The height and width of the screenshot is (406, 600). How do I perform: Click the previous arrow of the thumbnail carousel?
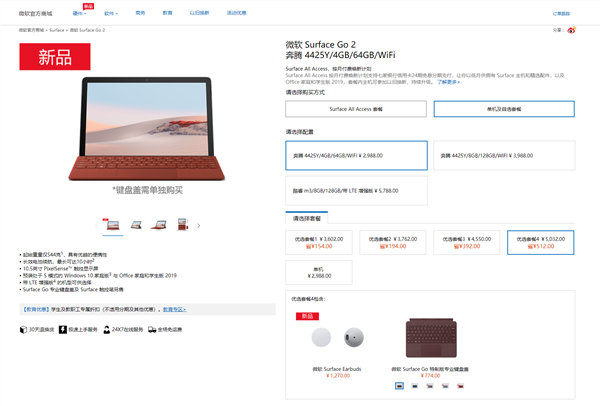pos(96,225)
